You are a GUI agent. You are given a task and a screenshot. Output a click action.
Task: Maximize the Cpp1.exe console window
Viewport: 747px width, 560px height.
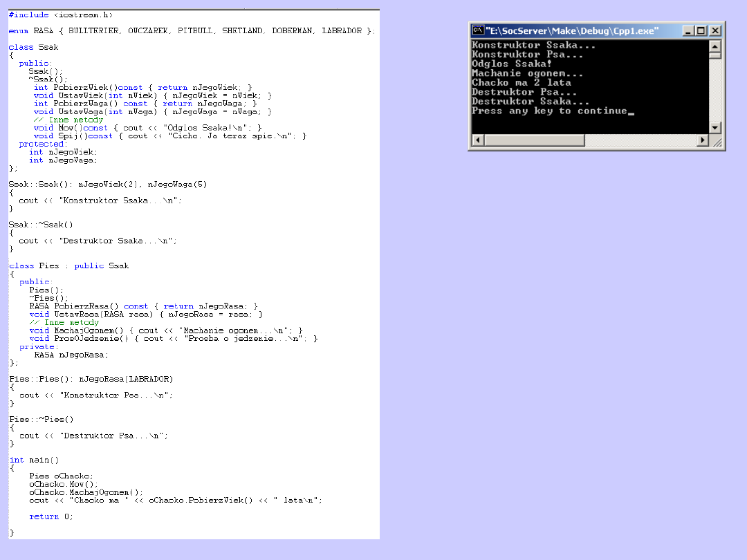tap(701, 31)
